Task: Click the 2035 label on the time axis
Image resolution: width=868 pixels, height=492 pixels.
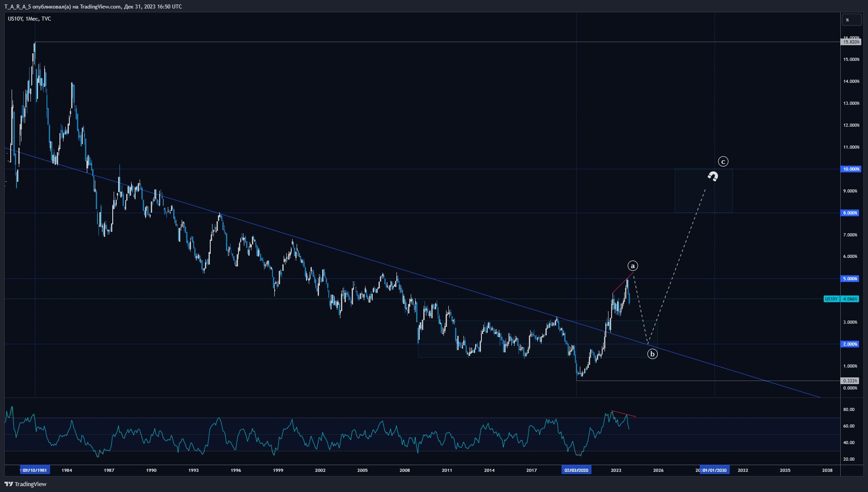Action: 785,470
